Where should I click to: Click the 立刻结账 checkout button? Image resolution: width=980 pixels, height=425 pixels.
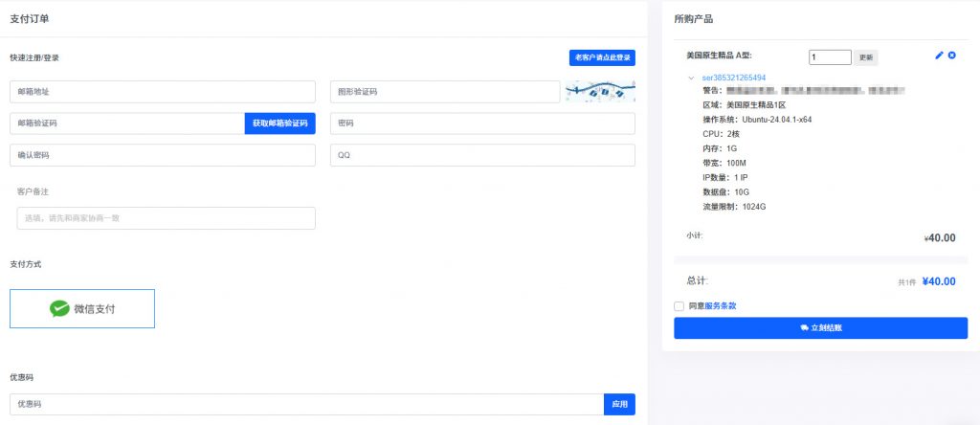coord(820,327)
